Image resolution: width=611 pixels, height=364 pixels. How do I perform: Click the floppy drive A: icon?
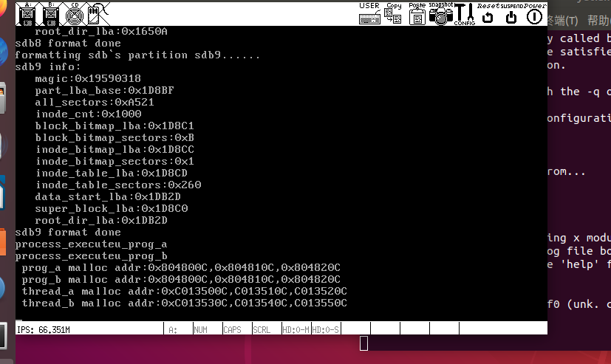click(x=28, y=13)
